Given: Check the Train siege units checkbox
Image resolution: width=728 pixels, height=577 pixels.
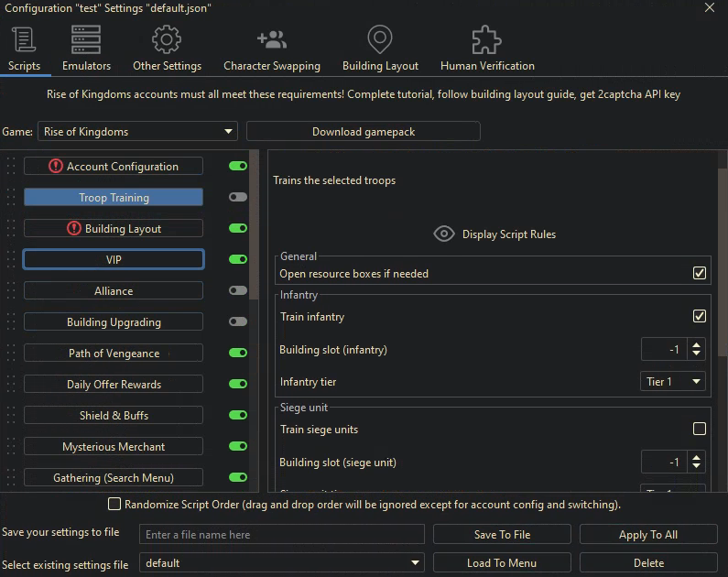Looking at the screenshot, I should coord(700,429).
